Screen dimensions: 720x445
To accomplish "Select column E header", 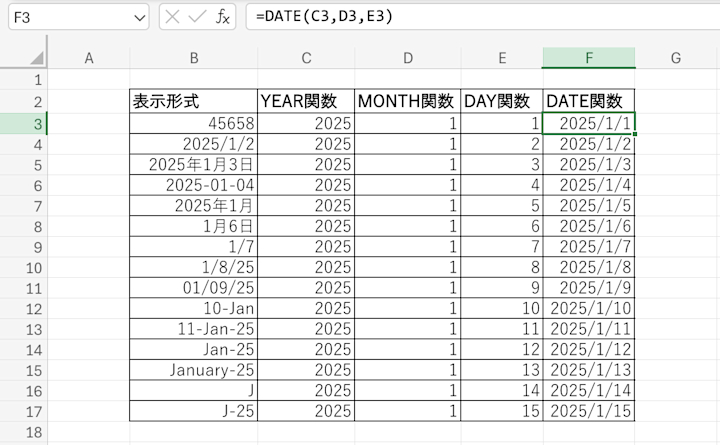I will click(502, 58).
